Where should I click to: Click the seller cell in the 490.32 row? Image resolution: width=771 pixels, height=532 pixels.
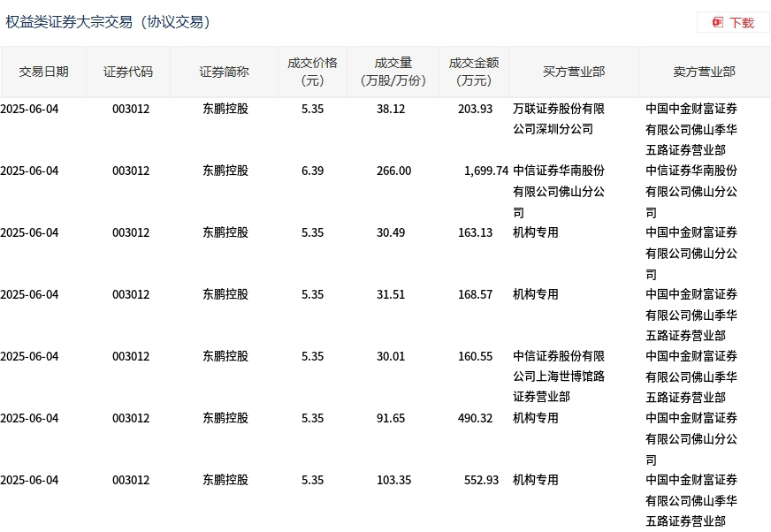tap(691, 438)
